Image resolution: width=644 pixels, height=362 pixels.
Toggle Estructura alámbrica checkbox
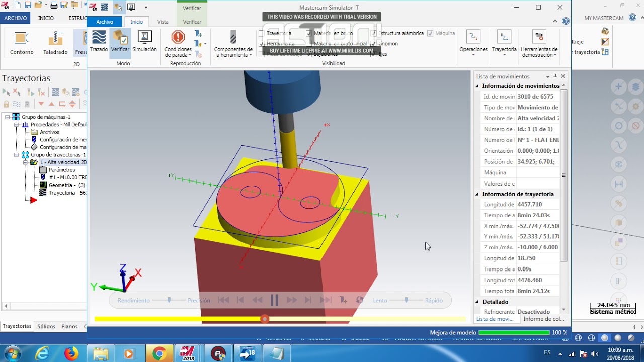pos(373,33)
